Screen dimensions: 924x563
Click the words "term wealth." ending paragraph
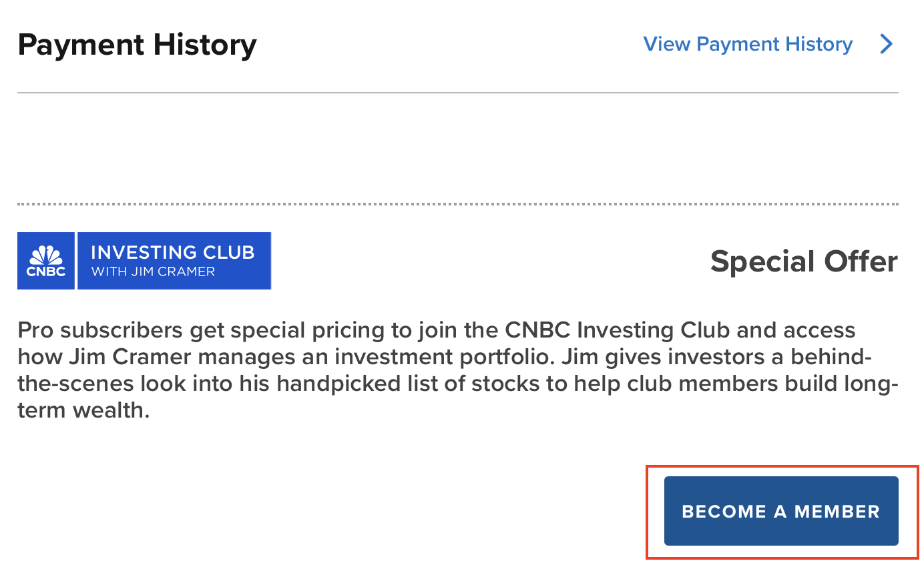(x=83, y=410)
